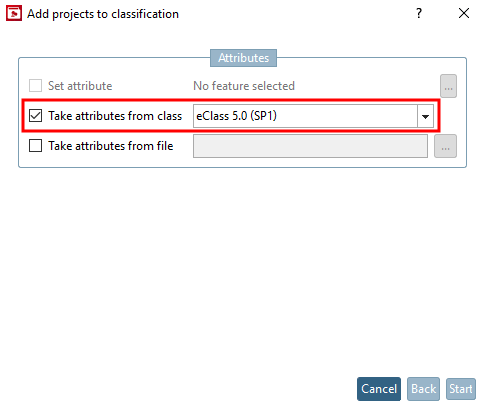Click the dialog title Add projects to classification
The image size is (486, 411).
(103, 14)
